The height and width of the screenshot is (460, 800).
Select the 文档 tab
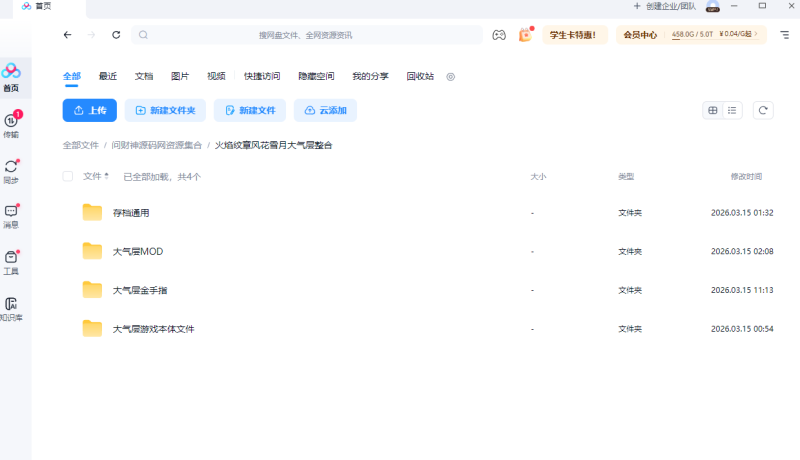(144, 76)
